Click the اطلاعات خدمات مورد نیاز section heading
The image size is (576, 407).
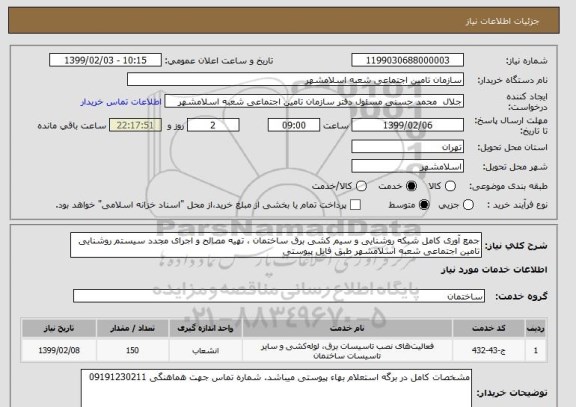494,270
